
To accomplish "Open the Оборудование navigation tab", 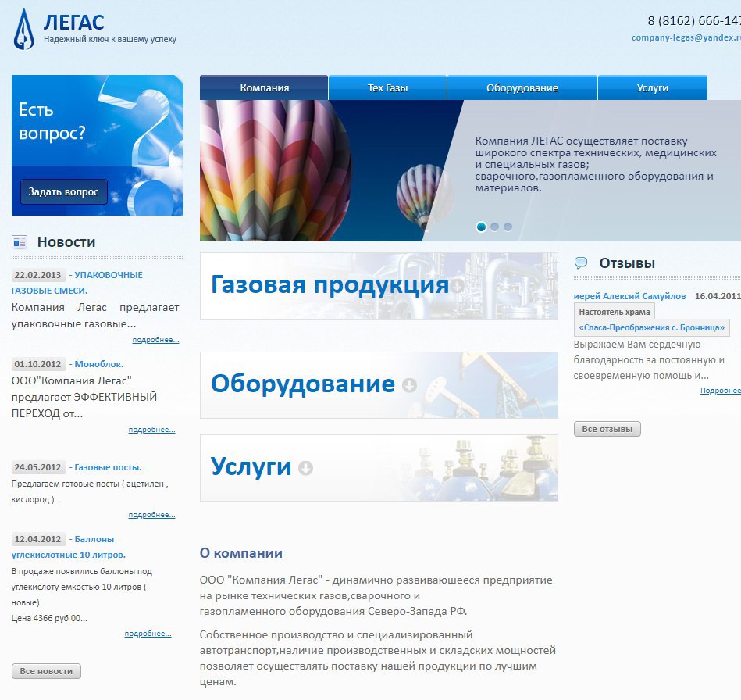I will pos(522,87).
